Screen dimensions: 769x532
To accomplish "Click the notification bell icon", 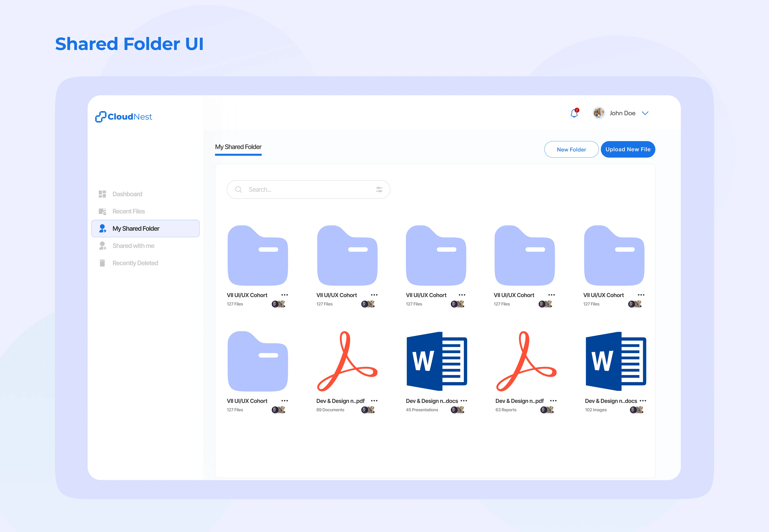I will (x=574, y=113).
